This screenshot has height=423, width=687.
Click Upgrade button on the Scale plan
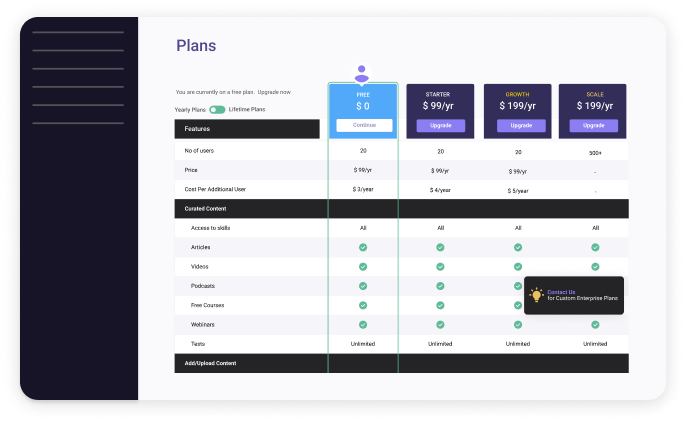594,125
